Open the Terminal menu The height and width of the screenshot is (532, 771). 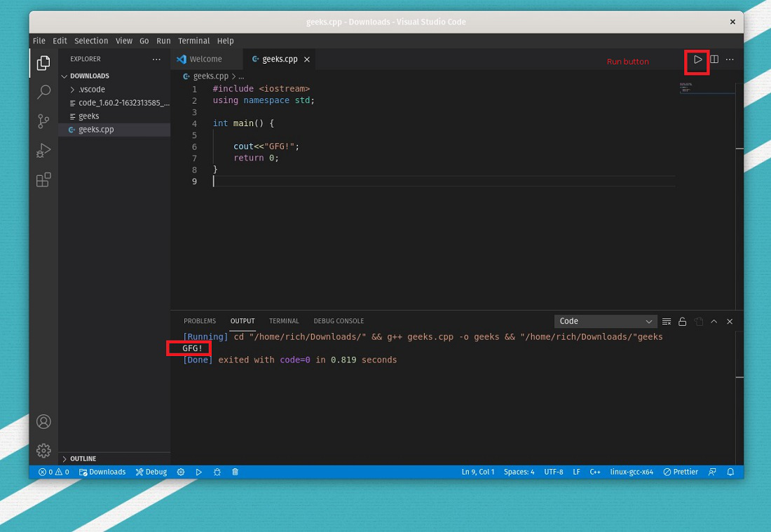tap(193, 41)
